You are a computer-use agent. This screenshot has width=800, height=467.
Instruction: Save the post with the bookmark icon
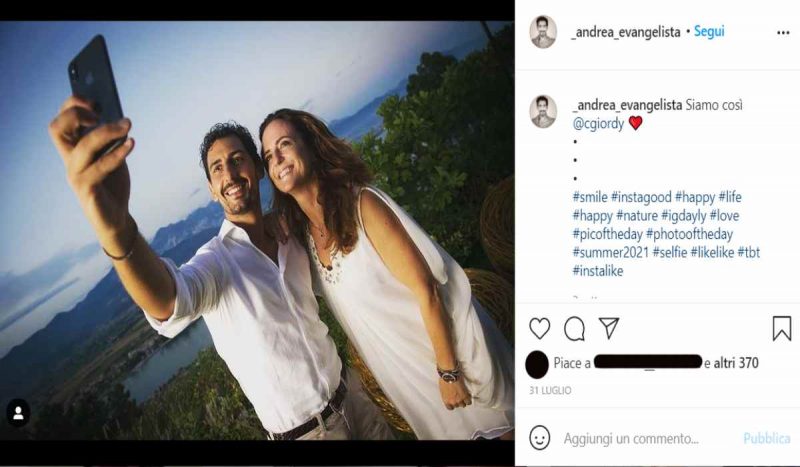tap(782, 328)
